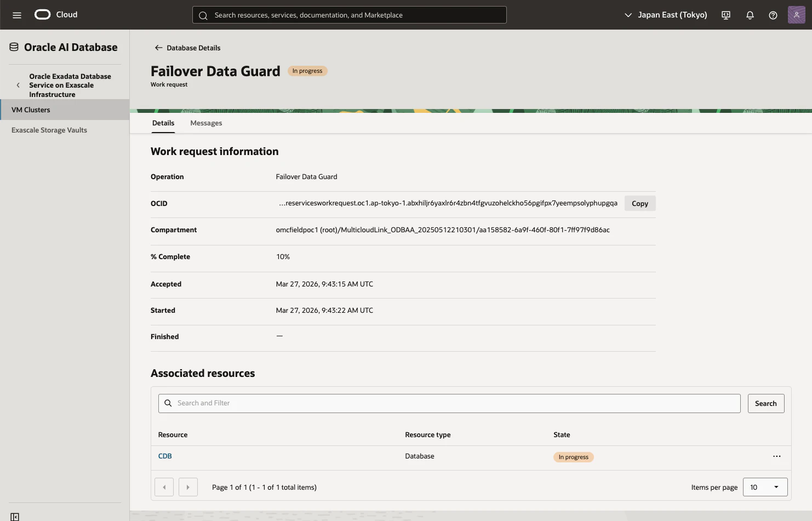Open the notifications bell

(750, 15)
